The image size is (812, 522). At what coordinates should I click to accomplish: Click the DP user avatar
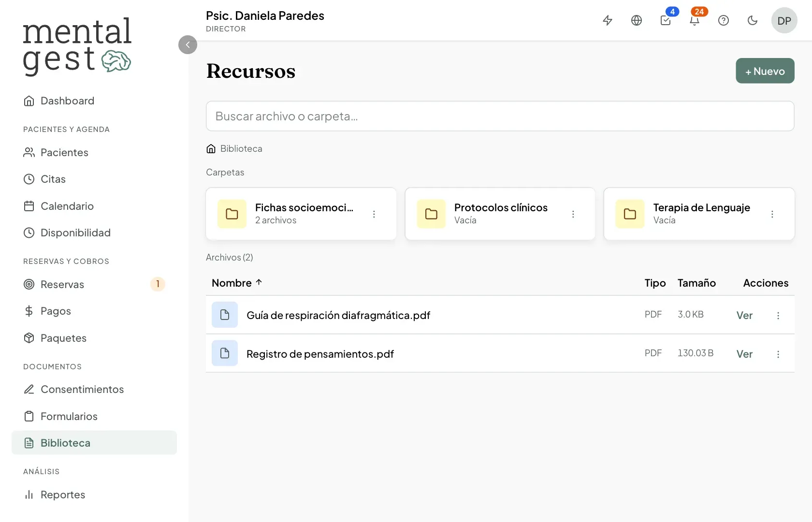tap(784, 20)
